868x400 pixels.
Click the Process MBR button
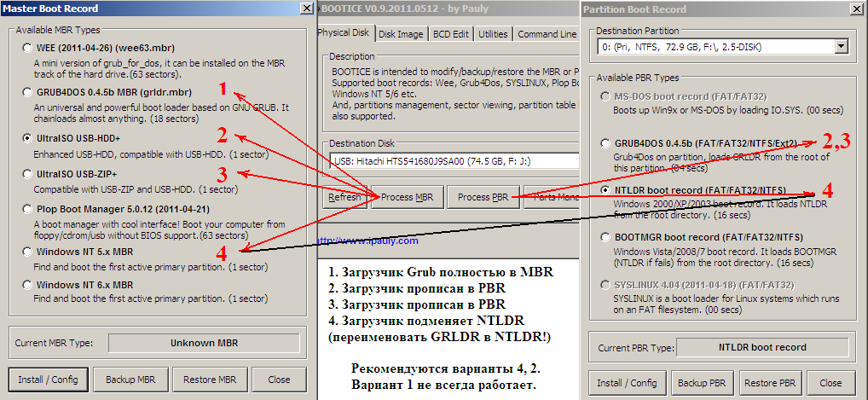coord(407,197)
